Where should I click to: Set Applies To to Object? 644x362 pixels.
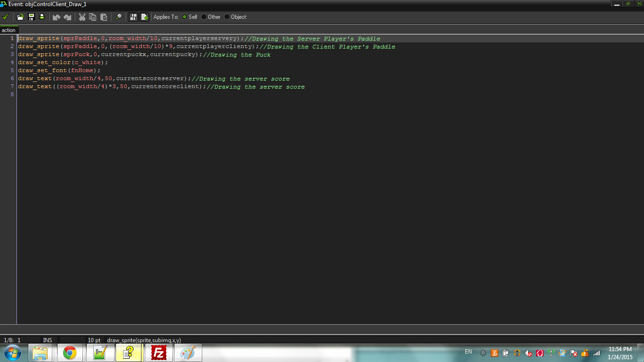(227, 17)
